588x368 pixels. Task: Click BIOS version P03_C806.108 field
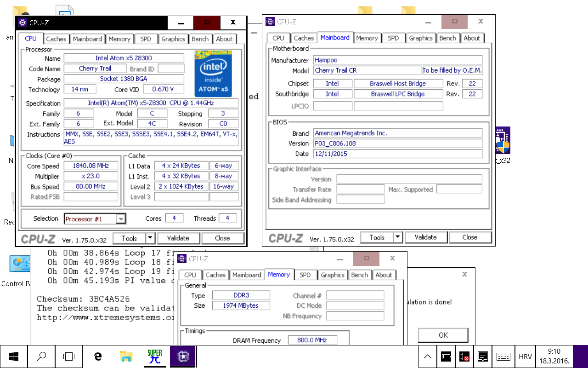[398, 143]
